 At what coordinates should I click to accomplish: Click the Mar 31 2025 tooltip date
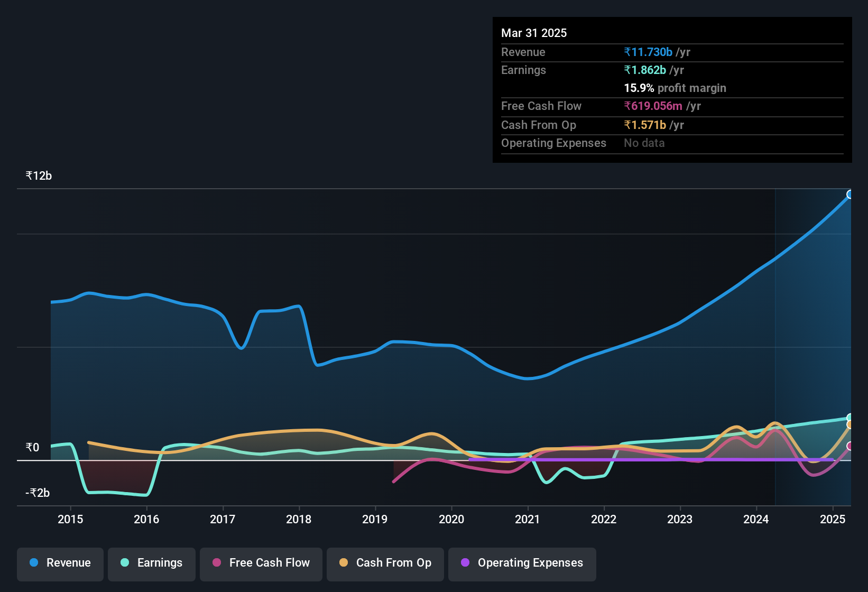[534, 33]
